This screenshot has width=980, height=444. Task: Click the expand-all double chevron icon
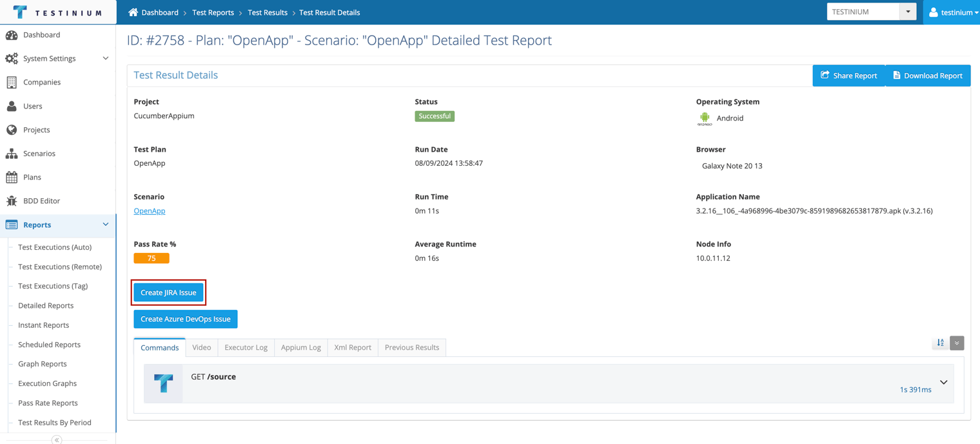[x=957, y=343]
